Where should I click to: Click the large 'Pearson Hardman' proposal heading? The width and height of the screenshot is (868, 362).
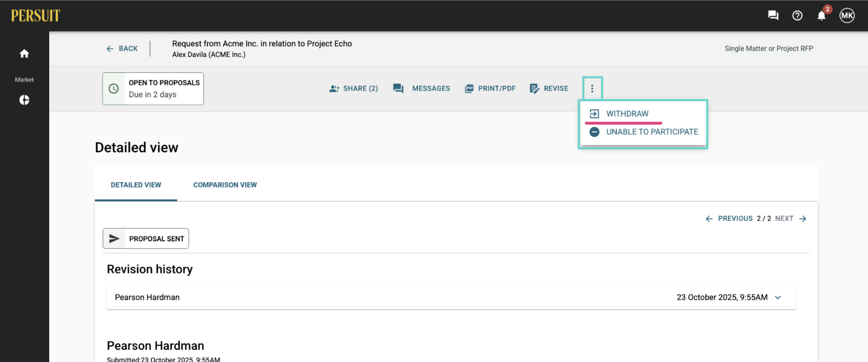156,346
